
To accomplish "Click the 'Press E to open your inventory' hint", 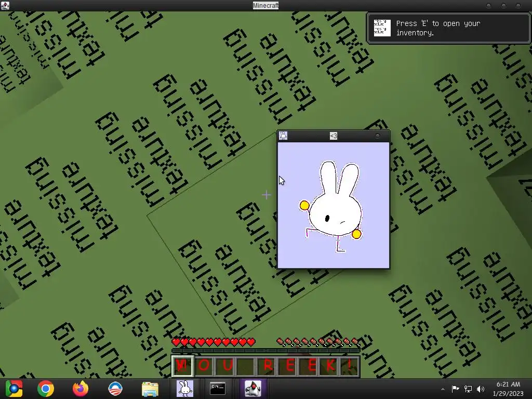I will pos(438,28).
